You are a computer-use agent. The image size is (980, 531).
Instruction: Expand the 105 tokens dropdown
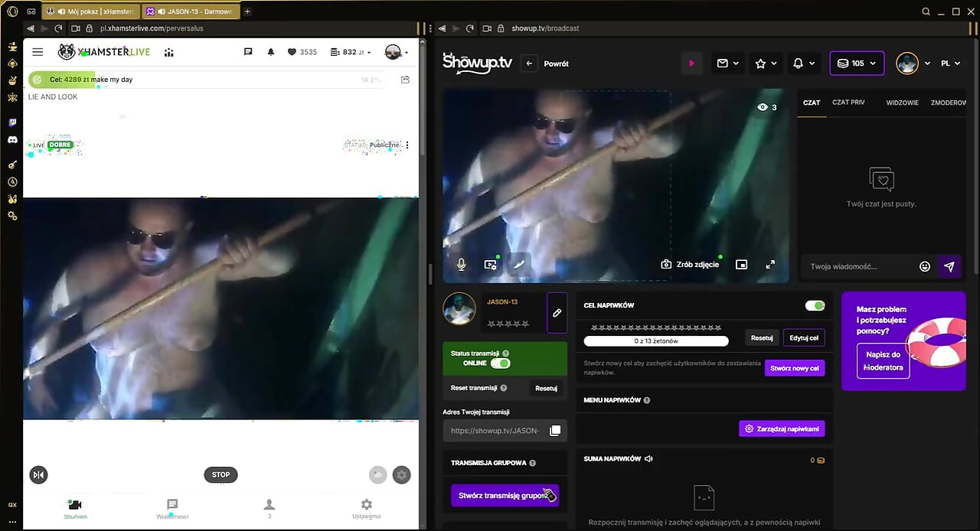coord(857,64)
